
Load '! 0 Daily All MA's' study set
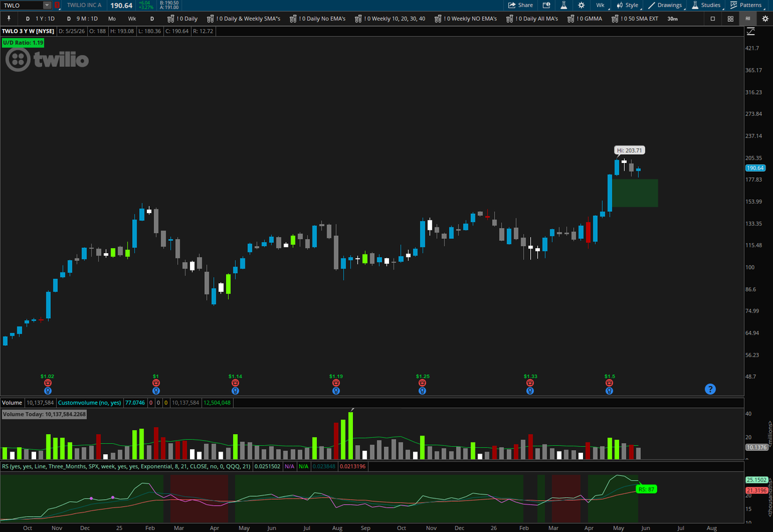(x=533, y=19)
